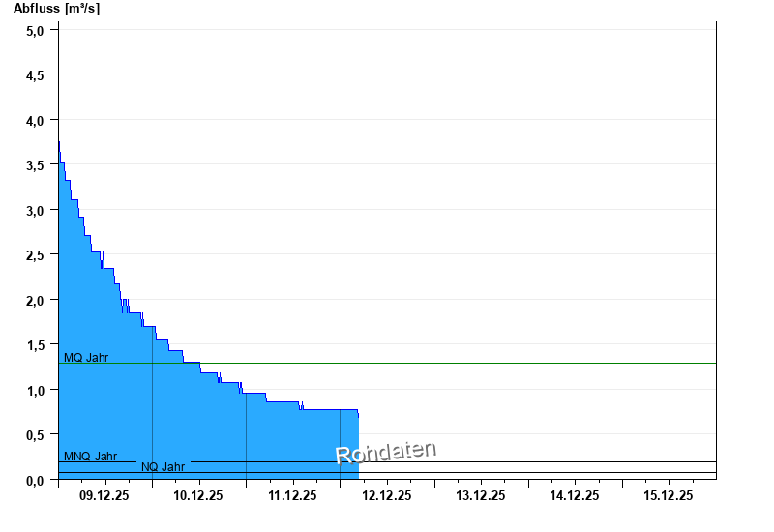The width and height of the screenshot is (774, 532).
Task: Click the 2,5 y-axis value
Action: click(35, 255)
